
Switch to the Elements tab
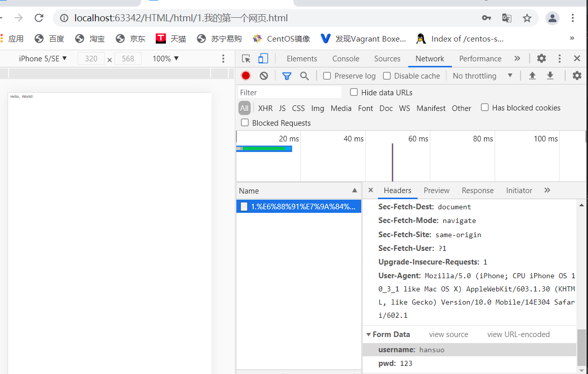(301, 58)
